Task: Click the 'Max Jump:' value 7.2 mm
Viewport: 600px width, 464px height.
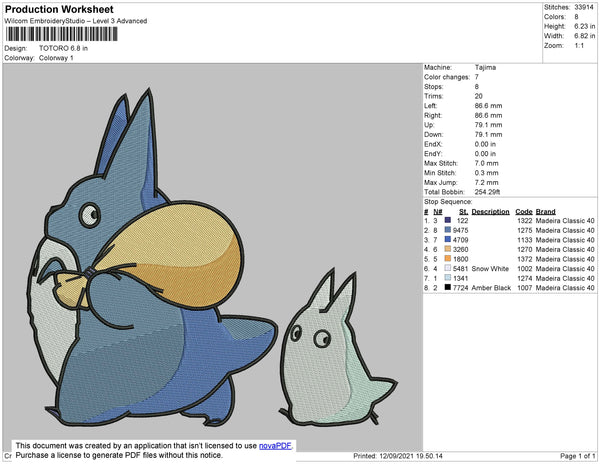Action: point(486,182)
